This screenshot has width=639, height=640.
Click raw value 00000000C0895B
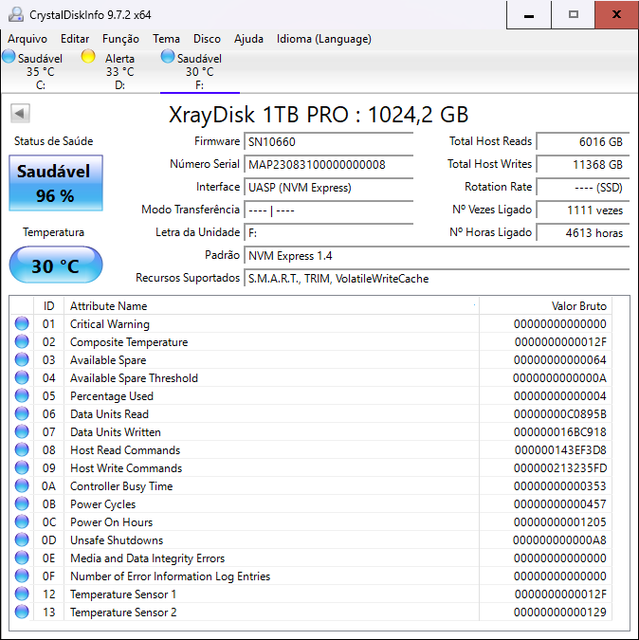(560, 414)
